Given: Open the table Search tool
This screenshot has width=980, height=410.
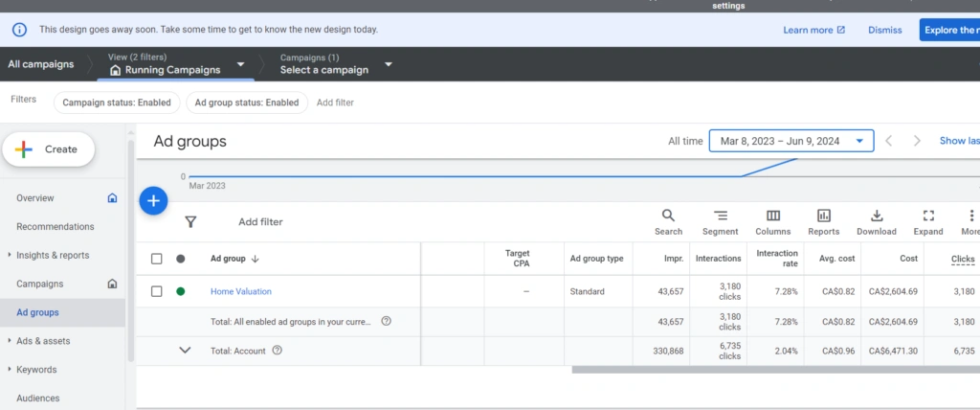Looking at the screenshot, I should click(668, 221).
